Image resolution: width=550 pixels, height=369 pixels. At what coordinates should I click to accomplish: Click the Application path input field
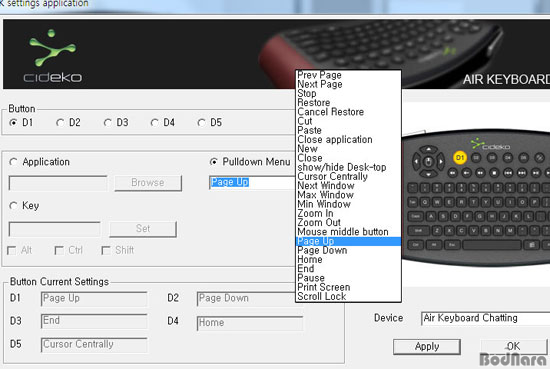[x=58, y=183]
